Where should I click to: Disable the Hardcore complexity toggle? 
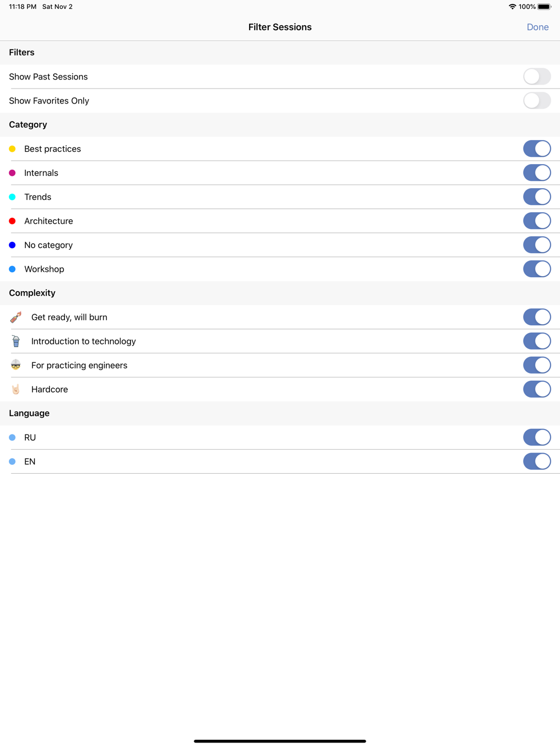pyautogui.click(x=536, y=389)
